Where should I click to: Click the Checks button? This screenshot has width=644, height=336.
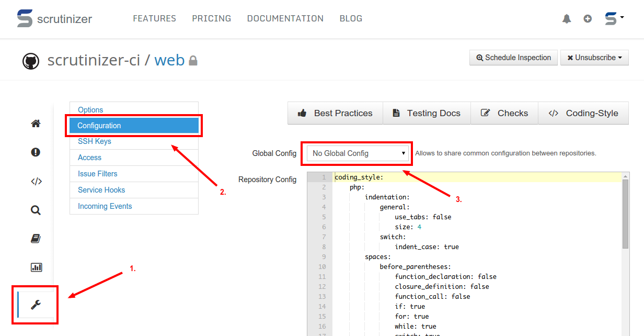coord(504,113)
